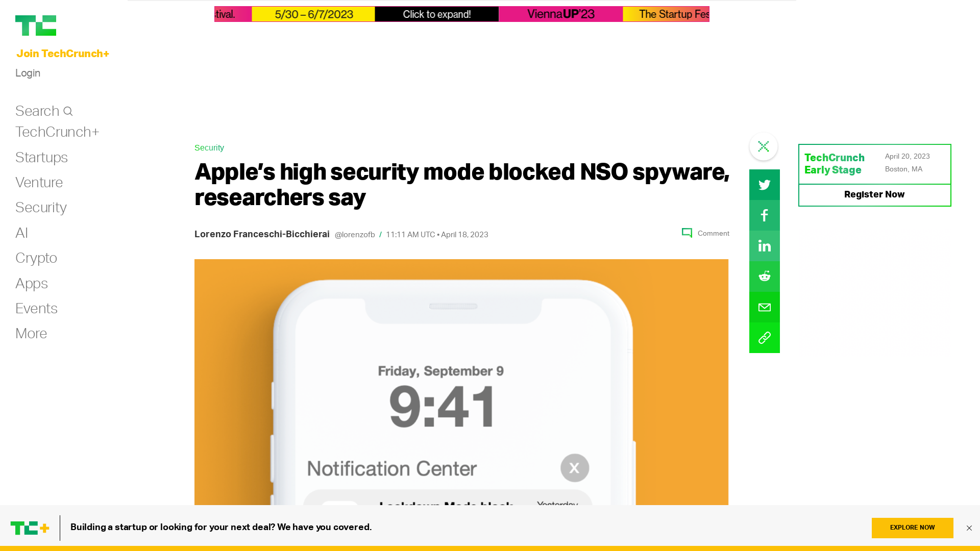Click the close share panel button
The image size is (980, 551).
(763, 146)
